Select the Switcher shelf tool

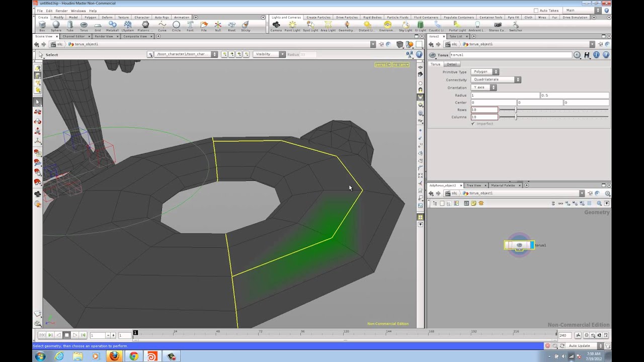(x=516, y=26)
